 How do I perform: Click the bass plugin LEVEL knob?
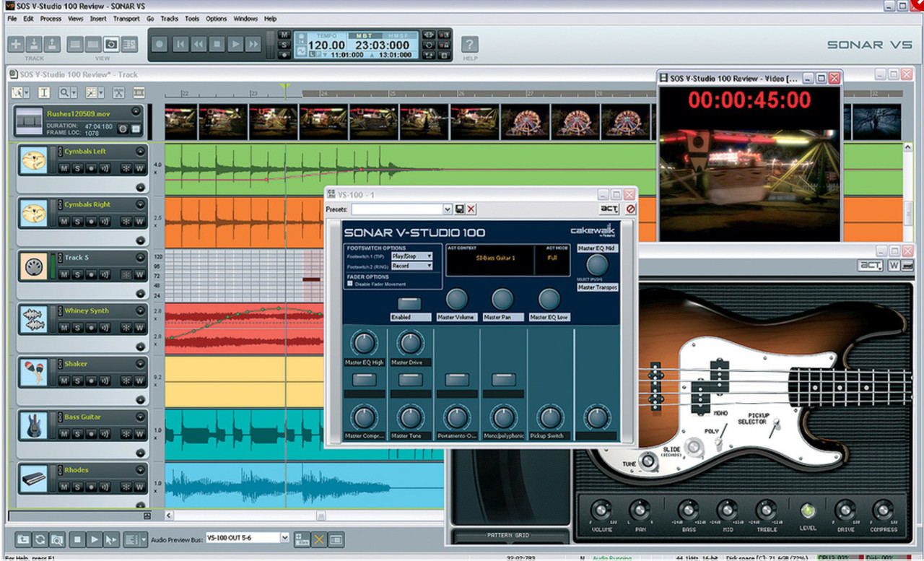tap(808, 510)
